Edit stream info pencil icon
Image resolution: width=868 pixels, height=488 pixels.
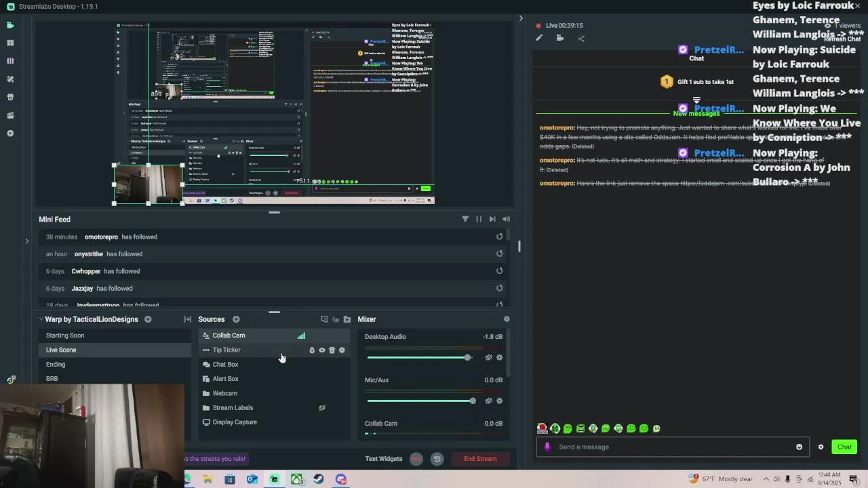coord(539,38)
